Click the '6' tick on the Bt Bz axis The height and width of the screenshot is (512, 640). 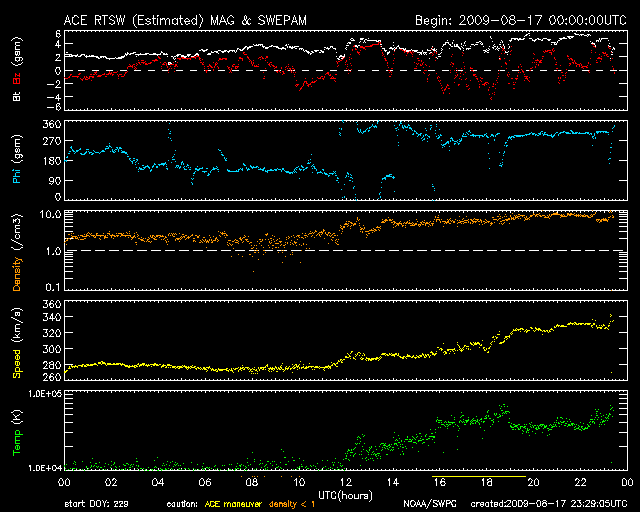coord(58,33)
